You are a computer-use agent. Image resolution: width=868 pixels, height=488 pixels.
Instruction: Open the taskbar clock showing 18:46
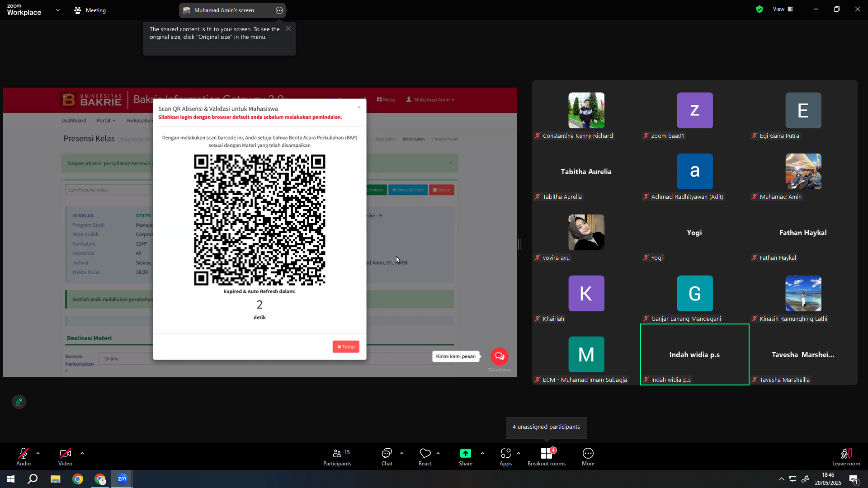point(828,479)
